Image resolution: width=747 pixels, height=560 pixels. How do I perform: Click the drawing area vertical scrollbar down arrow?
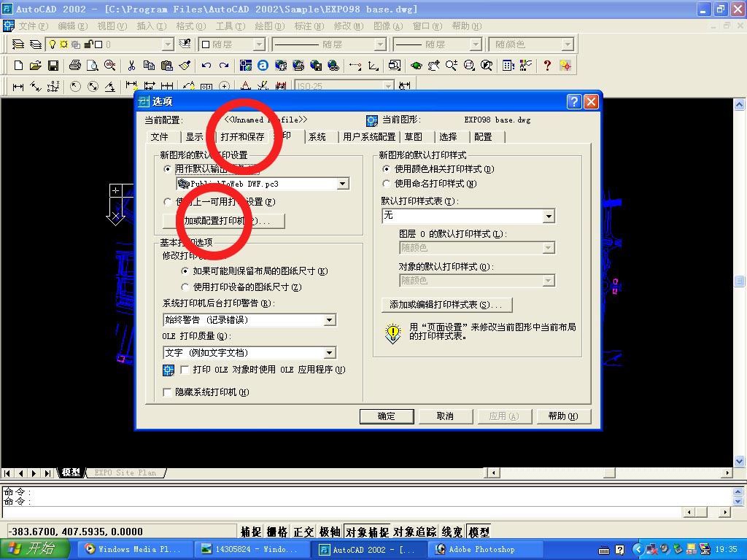click(740, 461)
